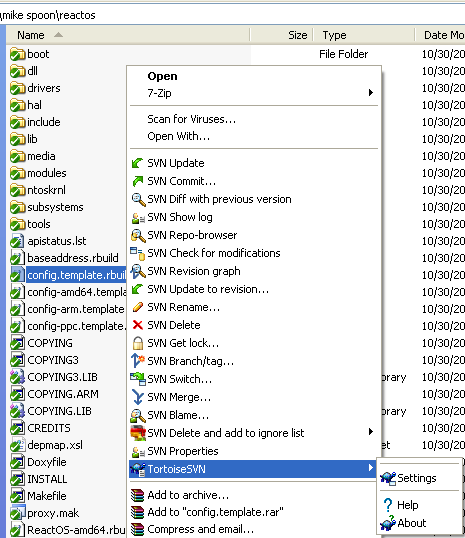
Task: Select the media folder
Action: point(41,156)
